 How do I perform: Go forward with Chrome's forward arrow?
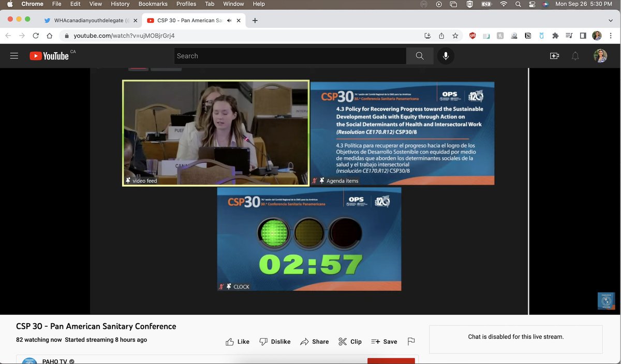coord(22,36)
